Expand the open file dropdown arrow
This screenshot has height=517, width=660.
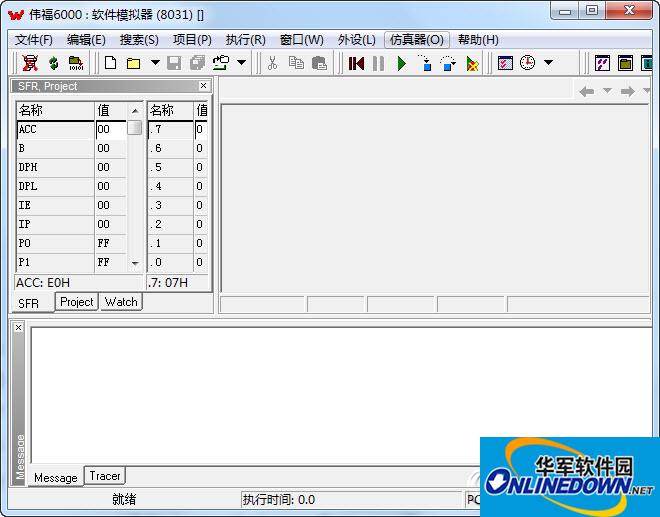(x=155, y=63)
